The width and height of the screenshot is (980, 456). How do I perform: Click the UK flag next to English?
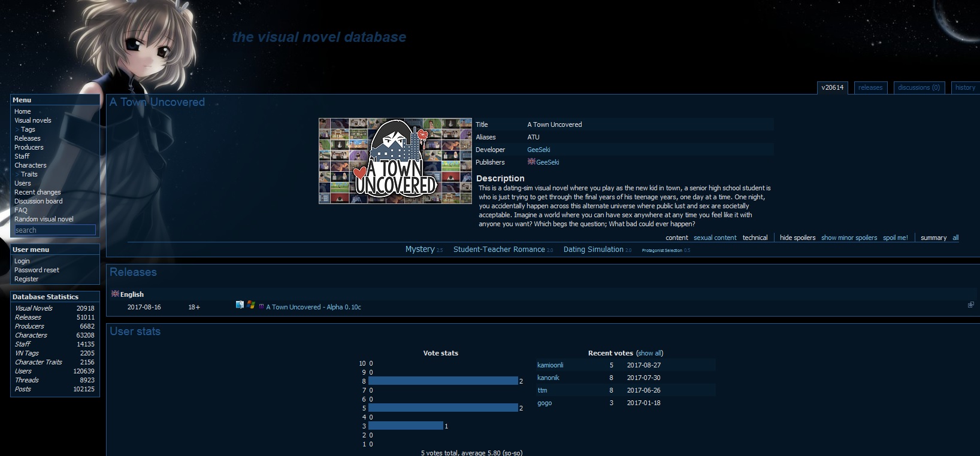click(115, 294)
